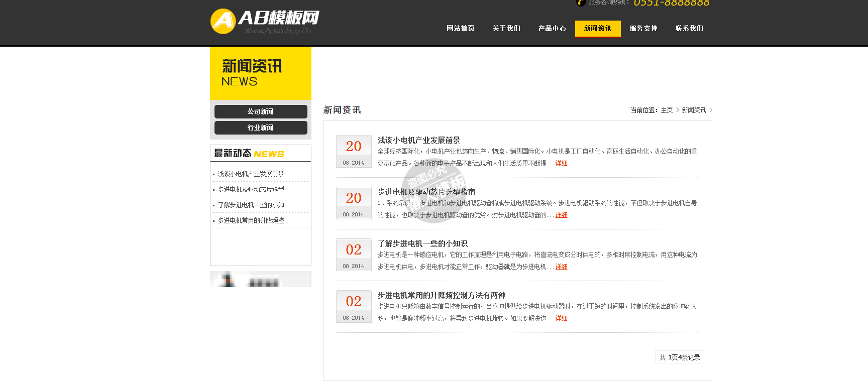Go to 关于我们 page

(506, 29)
